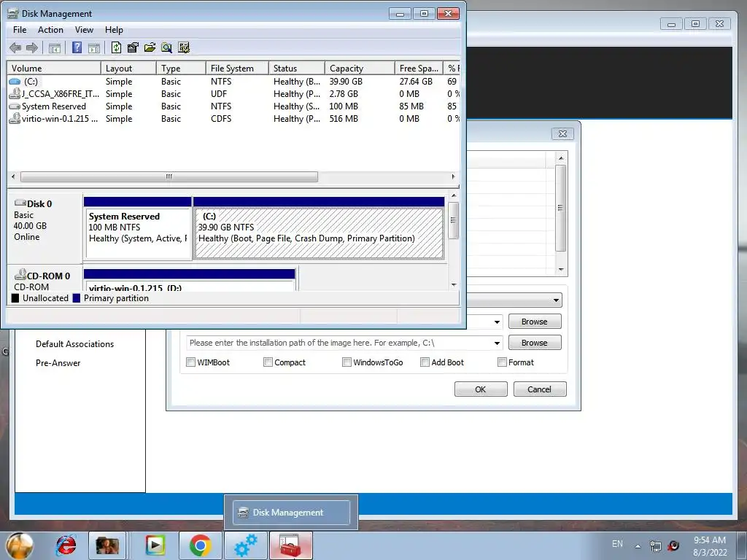Click the volume list scroll-right arrow
The height and width of the screenshot is (560, 747).
(x=453, y=176)
